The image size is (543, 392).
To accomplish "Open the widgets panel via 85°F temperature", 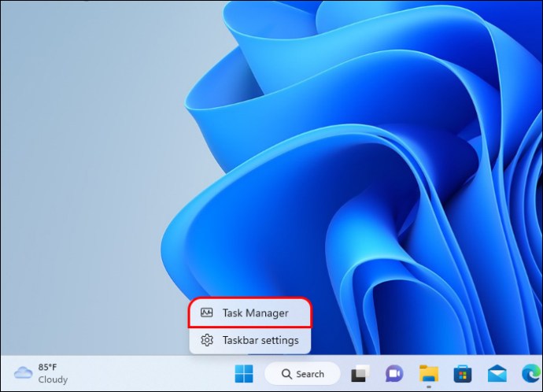I will pyautogui.click(x=48, y=367).
